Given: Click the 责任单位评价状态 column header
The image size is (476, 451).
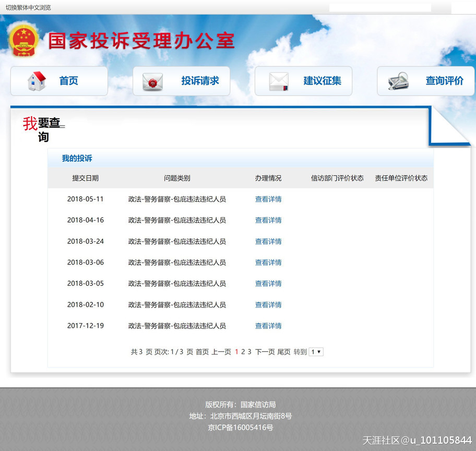Looking at the screenshot, I should pyautogui.click(x=401, y=178).
